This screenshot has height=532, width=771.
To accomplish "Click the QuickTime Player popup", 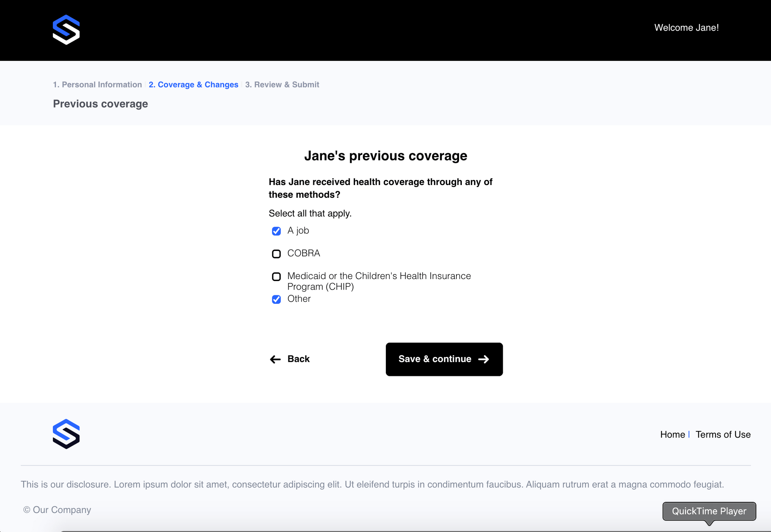I will pos(709,511).
